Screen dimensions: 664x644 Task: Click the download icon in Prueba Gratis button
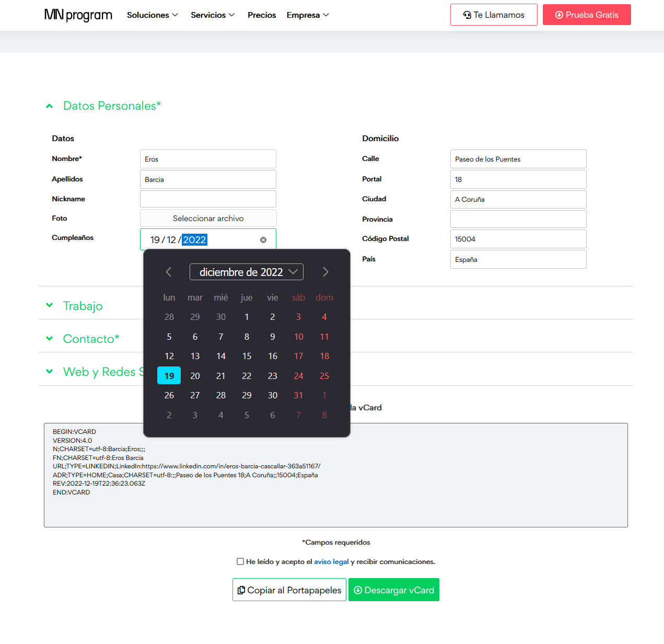point(559,15)
